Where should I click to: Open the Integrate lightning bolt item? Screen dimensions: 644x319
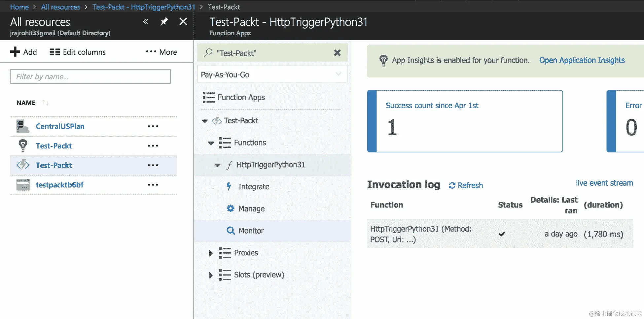point(229,187)
